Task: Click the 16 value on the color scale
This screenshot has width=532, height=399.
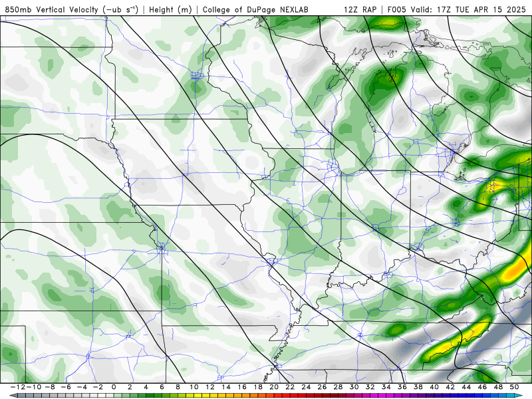Action: [242, 387]
